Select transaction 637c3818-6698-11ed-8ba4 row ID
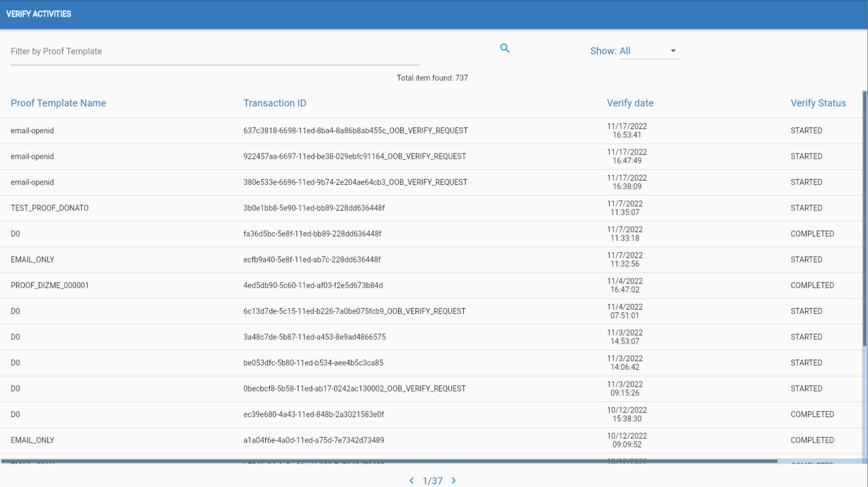 [x=355, y=131]
